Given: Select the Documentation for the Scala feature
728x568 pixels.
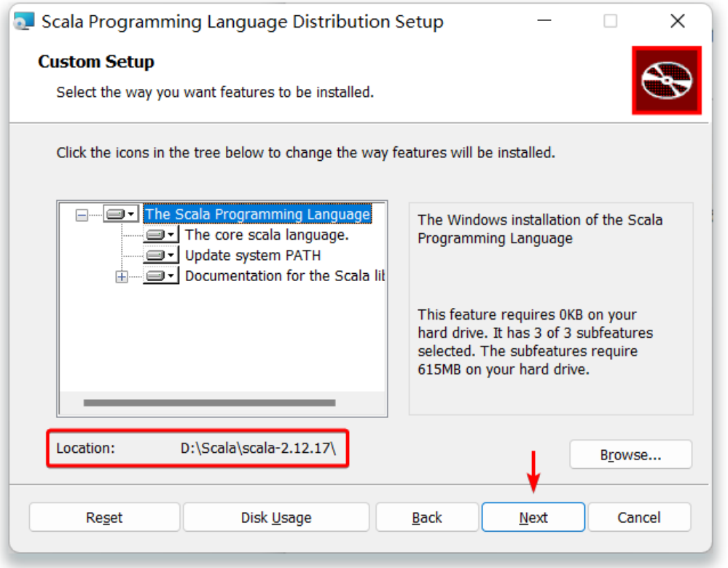Looking at the screenshot, I should coord(285,276).
